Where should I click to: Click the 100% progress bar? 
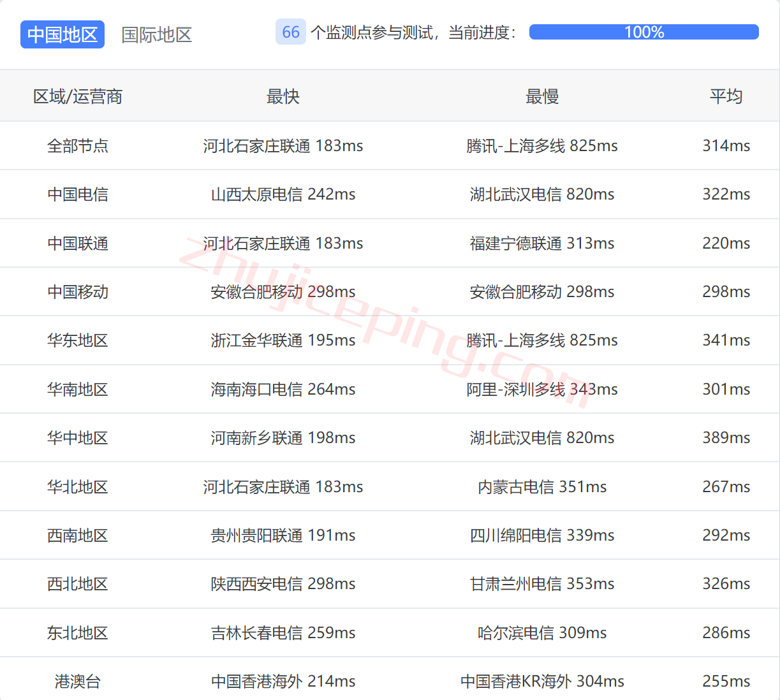pyautogui.click(x=644, y=32)
